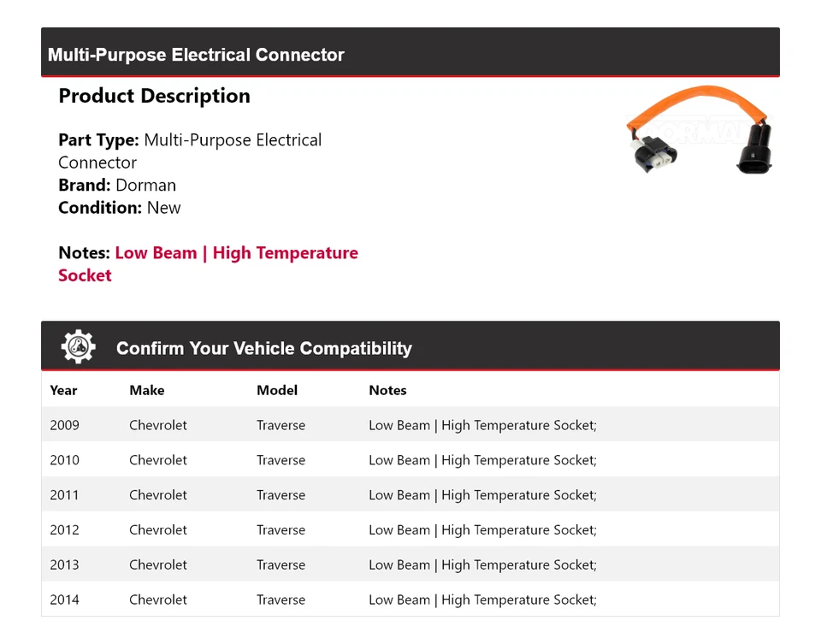Click the Confirm Your Vehicle Compatibility heading
Viewport: 821px width, 644px height.
(263, 348)
